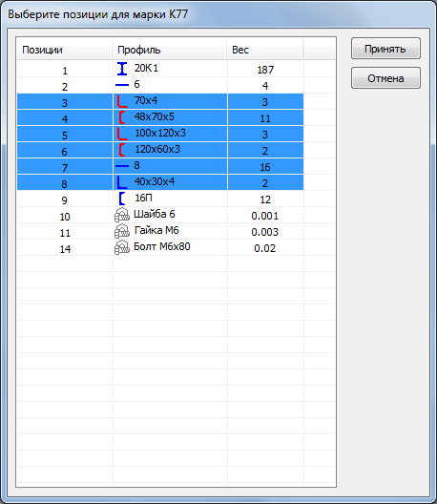Click the weight value 16
The height and width of the screenshot is (504, 437).
(265, 167)
